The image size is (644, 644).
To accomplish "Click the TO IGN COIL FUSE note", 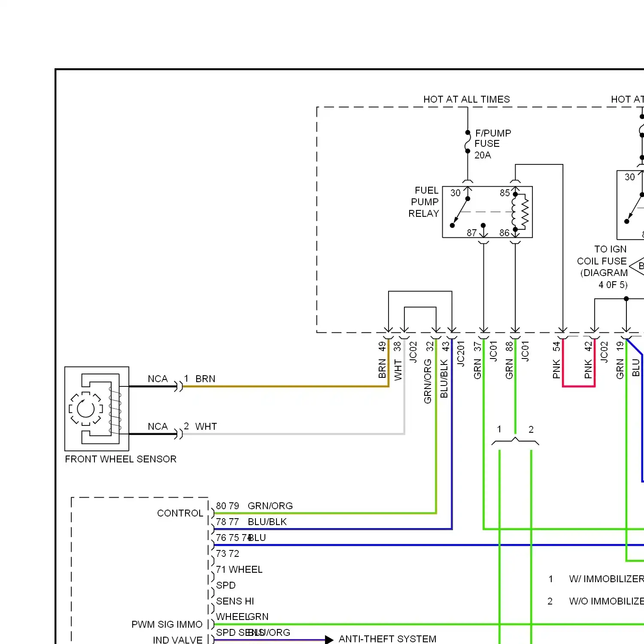I will pyautogui.click(x=603, y=267).
